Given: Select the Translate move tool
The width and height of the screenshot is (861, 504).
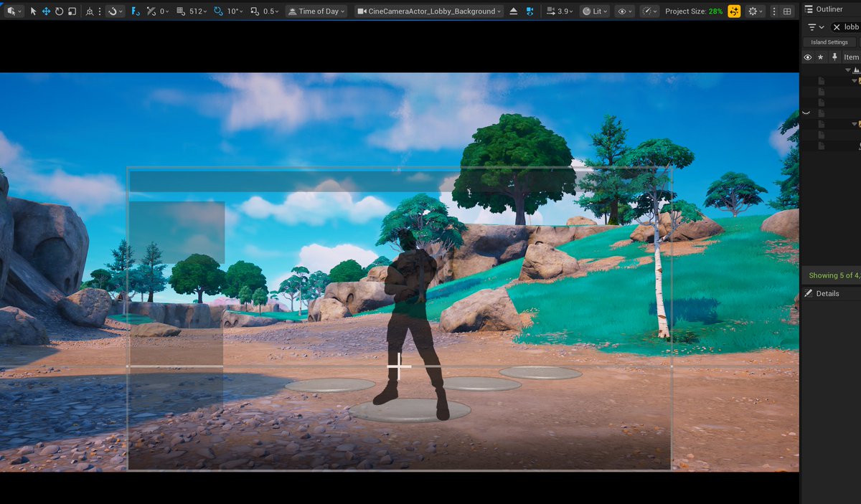Looking at the screenshot, I should (46, 11).
